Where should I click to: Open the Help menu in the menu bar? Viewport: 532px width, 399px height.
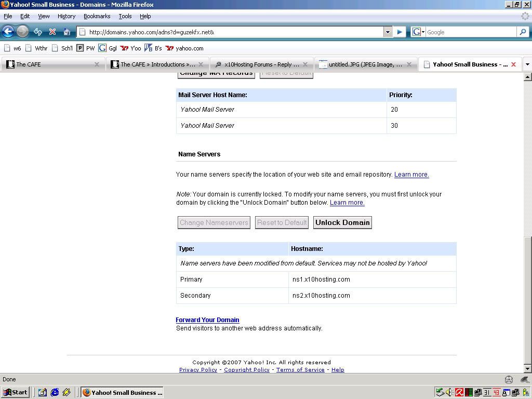(x=145, y=16)
